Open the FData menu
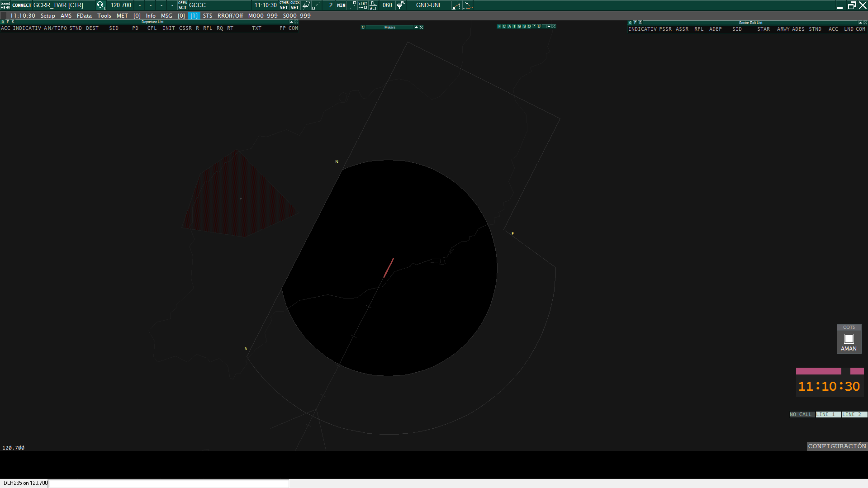868x488 pixels. [x=84, y=16]
